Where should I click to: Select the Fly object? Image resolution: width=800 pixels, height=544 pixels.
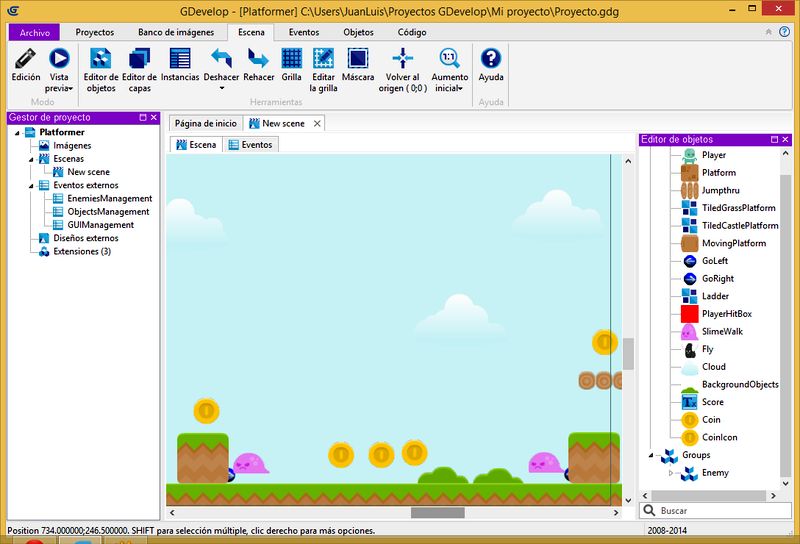point(707,349)
